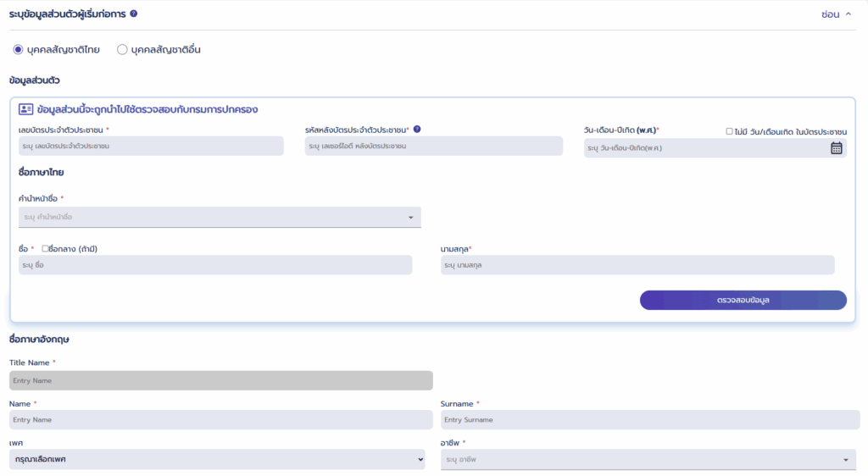The width and height of the screenshot is (868, 476).
Task: Click help icon next to รหัสหลังบัตรประจำตัวประชาชน
Action: [417, 130]
